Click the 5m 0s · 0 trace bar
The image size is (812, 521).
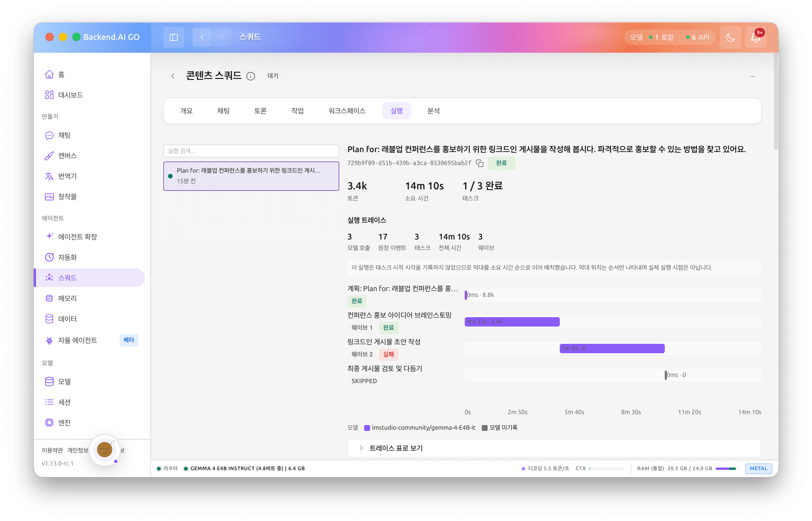coord(612,348)
